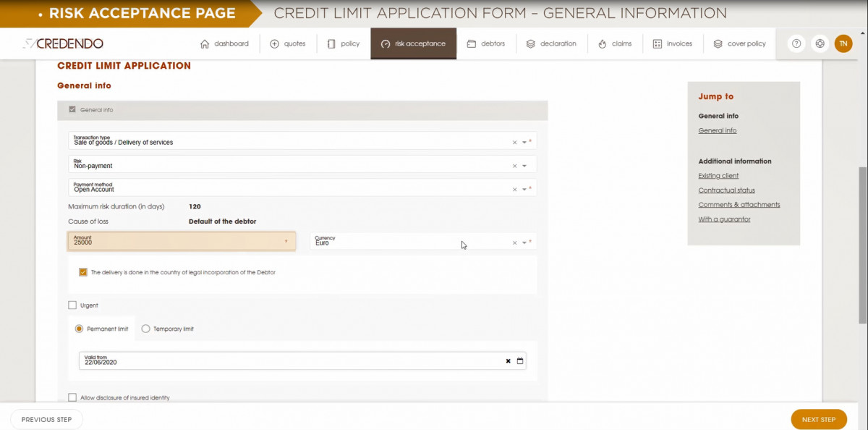Viewport: 868px width, 430px height.
Task: Click the Valid from date field
Action: (x=302, y=361)
